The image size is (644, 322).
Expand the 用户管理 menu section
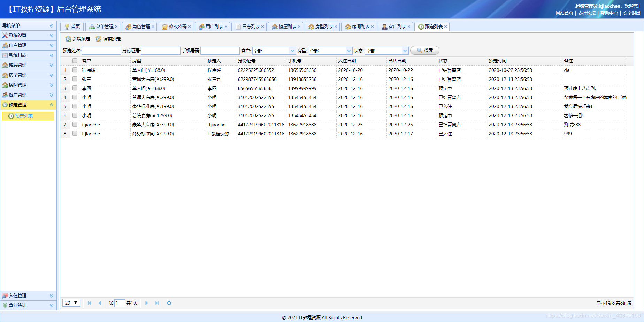point(52,45)
